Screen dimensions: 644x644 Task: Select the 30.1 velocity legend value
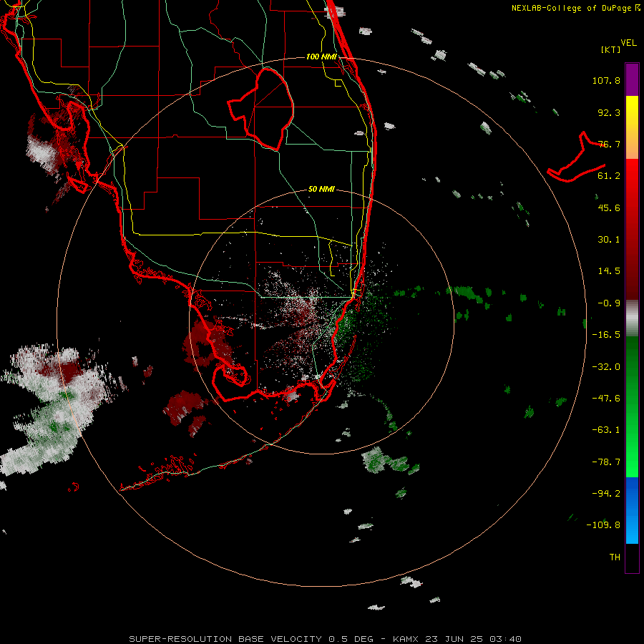(609, 240)
